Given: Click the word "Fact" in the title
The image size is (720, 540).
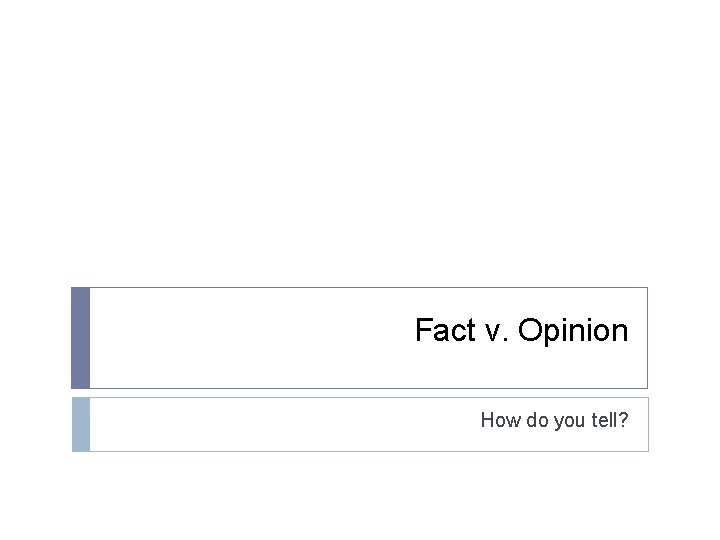Looking at the screenshot, I should [x=439, y=331].
